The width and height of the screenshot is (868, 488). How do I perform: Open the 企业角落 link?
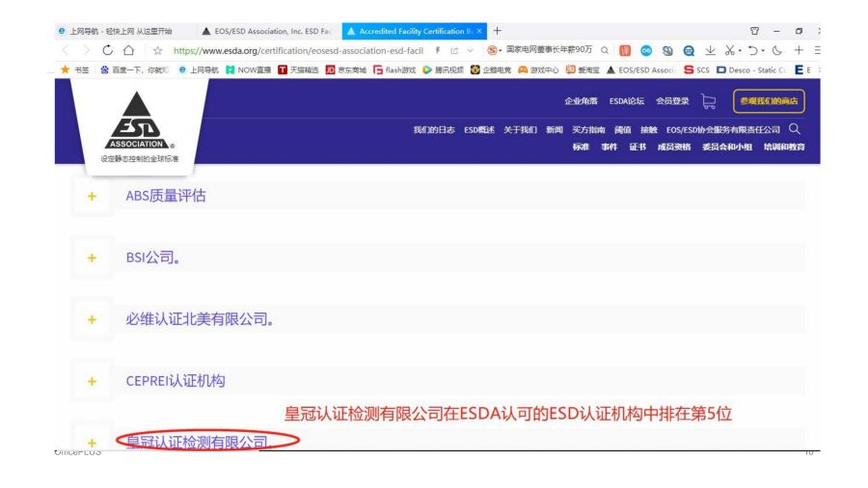click(x=581, y=100)
